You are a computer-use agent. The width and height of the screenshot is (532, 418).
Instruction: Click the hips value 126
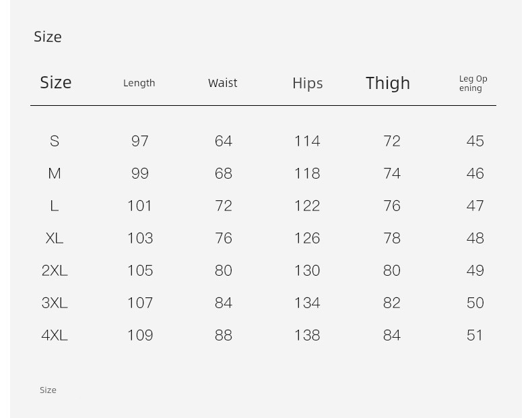(x=307, y=238)
